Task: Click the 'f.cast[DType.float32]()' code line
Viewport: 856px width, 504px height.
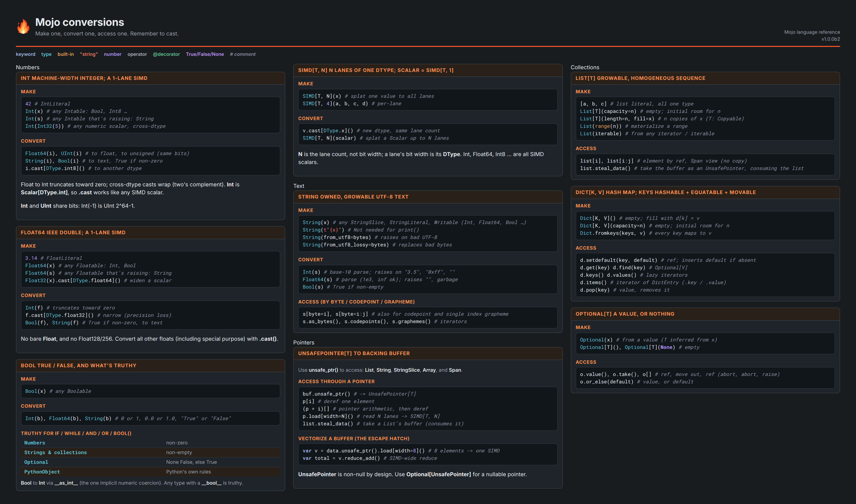Action: pyautogui.click(x=98, y=315)
